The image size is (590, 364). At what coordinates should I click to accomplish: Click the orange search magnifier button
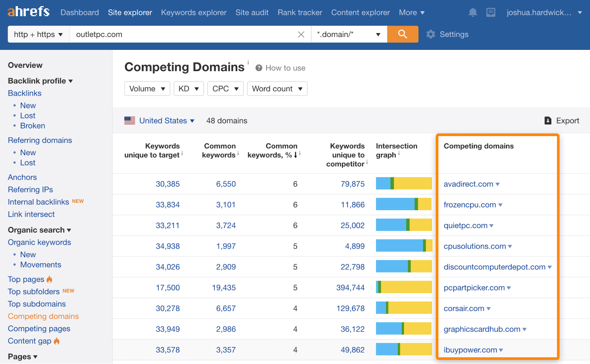click(x=403, y=34)
